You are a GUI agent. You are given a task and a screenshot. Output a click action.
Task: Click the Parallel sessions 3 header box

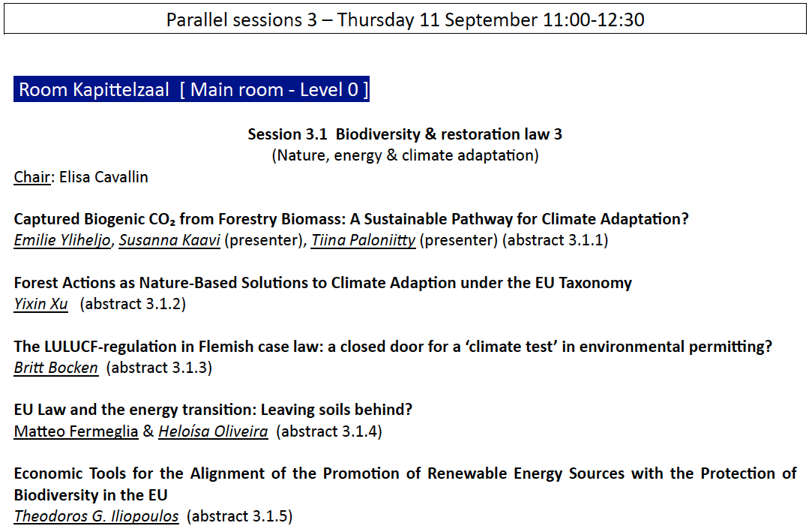click(405, 20)
